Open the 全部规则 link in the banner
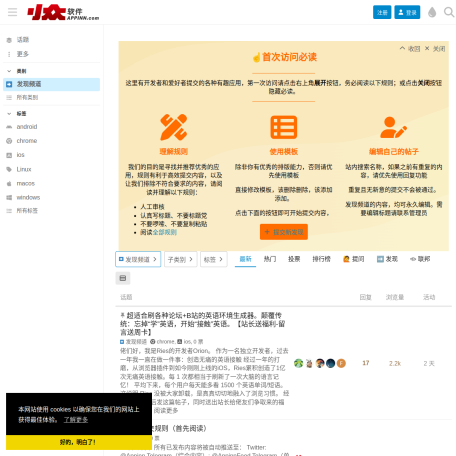This screenshot has width=456, height=456. [165, 232]
